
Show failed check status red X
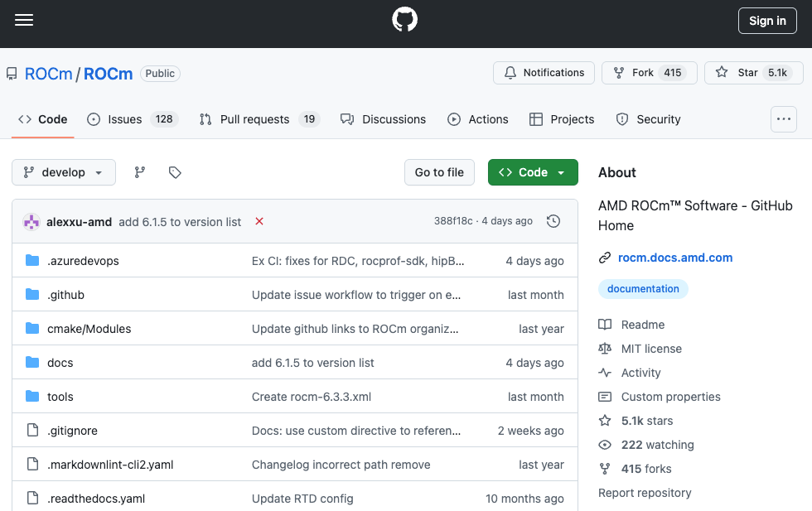click(x=259, y=222)
